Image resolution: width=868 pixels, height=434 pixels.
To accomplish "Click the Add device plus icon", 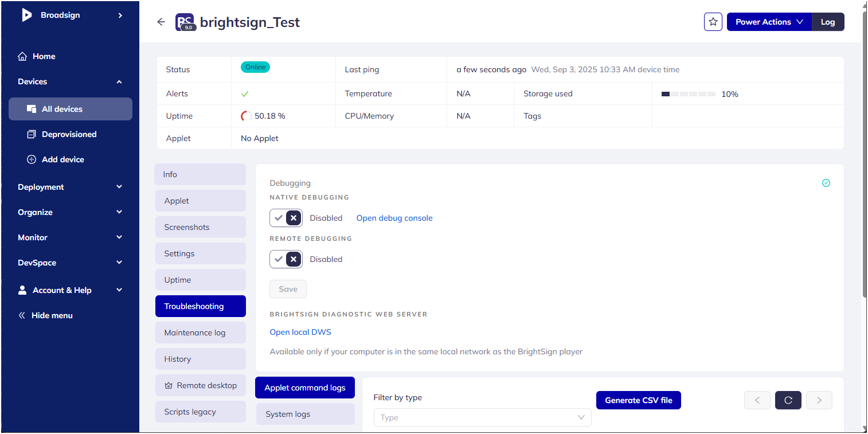I will (32, 159).
